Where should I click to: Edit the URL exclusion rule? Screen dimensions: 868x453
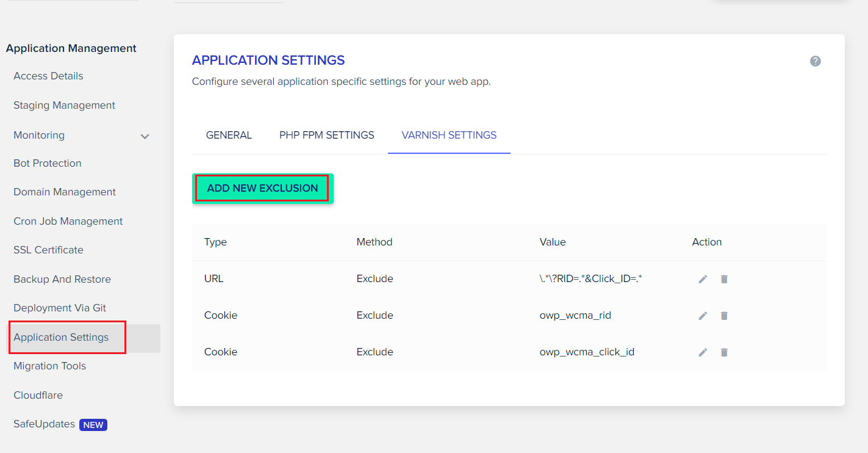tap(703, 279)
